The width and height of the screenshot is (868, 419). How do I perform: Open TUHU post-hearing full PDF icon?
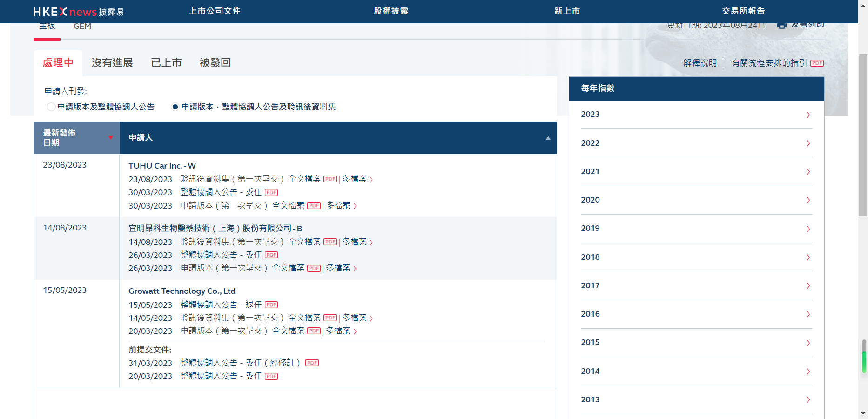(330, 179)
